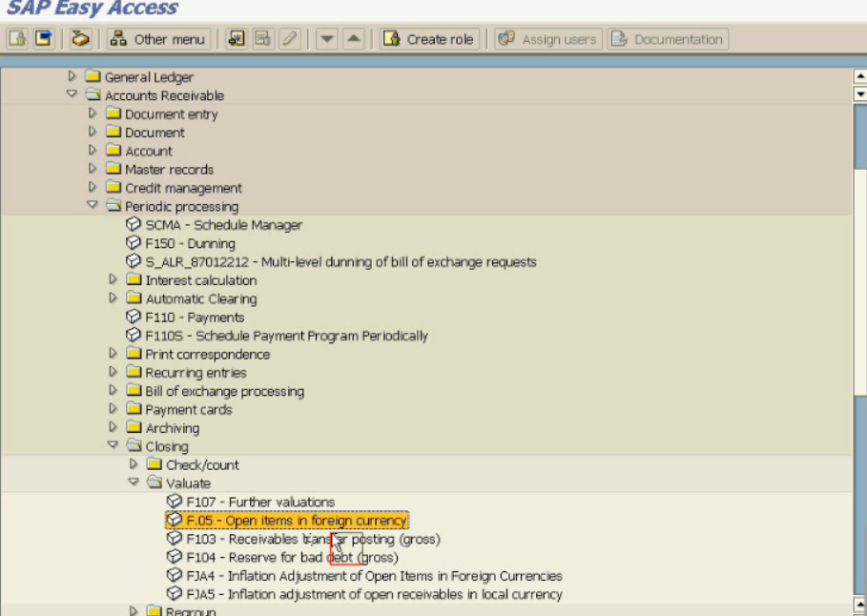Click the User menu toolbar icon
The width and height of the screenshot is (867, 616).
click(18, 39)
